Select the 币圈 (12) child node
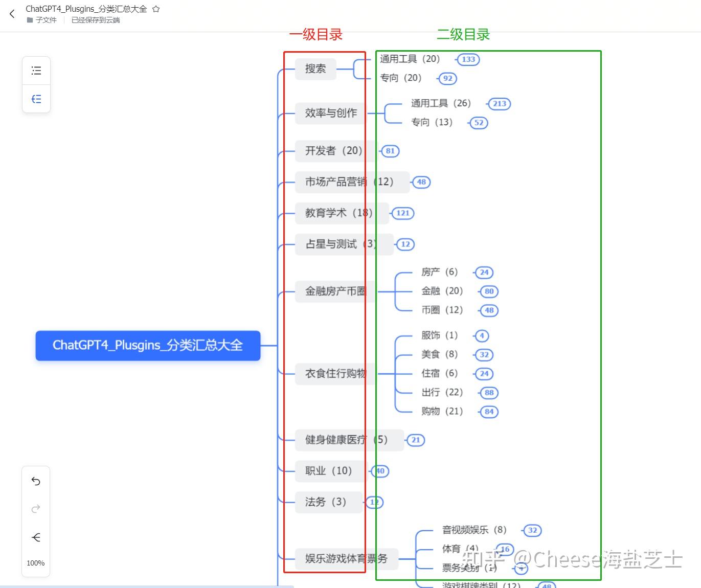This screenshot has height=588, width=701. point(442,310)
